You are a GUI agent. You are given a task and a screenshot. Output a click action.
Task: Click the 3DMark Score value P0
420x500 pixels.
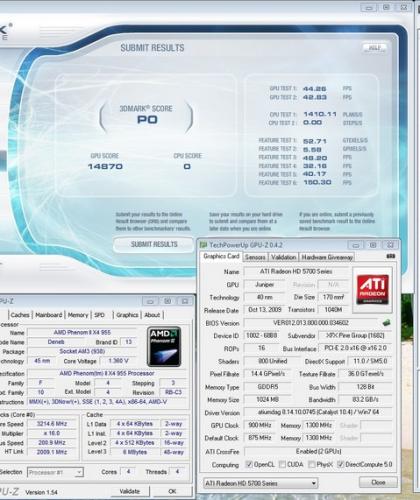147,119
